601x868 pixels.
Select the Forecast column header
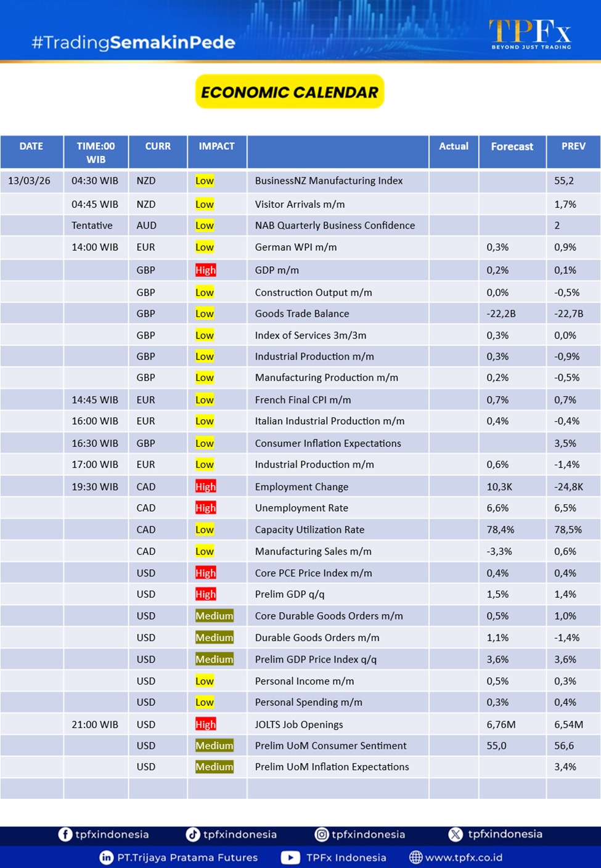click(512, 147)
